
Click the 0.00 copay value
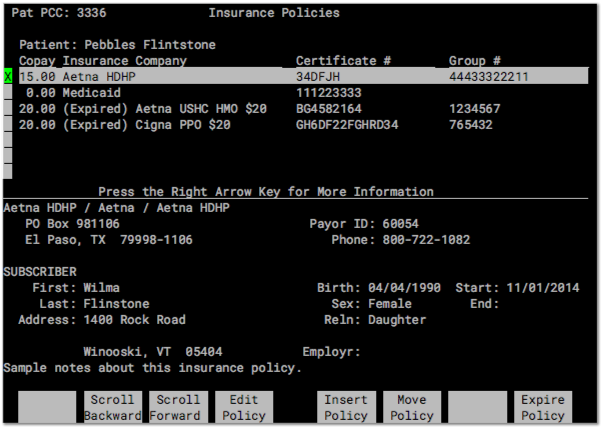pos(41,93)
